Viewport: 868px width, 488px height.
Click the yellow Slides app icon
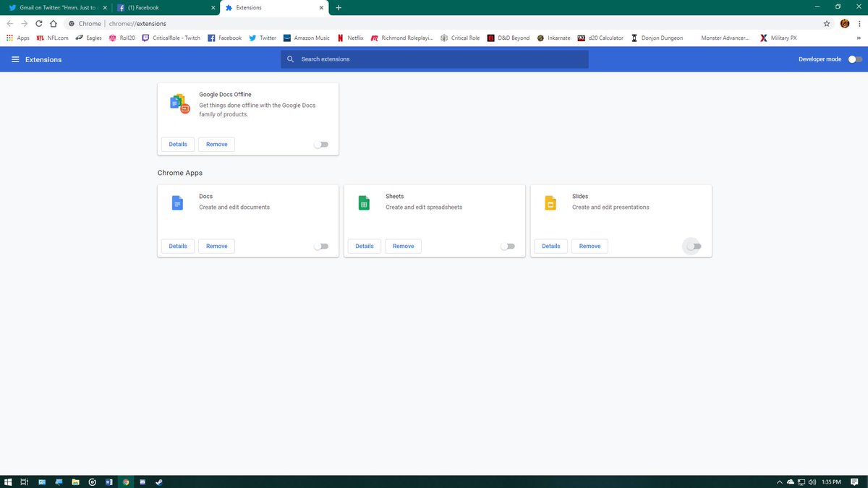(x=550, y=203)
